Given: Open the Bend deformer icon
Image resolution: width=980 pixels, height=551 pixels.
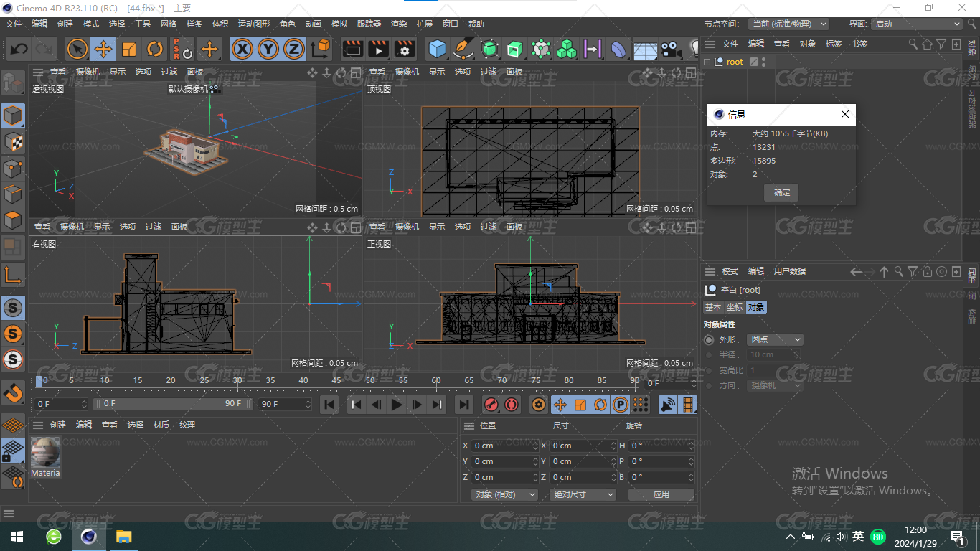Looking at the screenshot, I should pos(618,49).
